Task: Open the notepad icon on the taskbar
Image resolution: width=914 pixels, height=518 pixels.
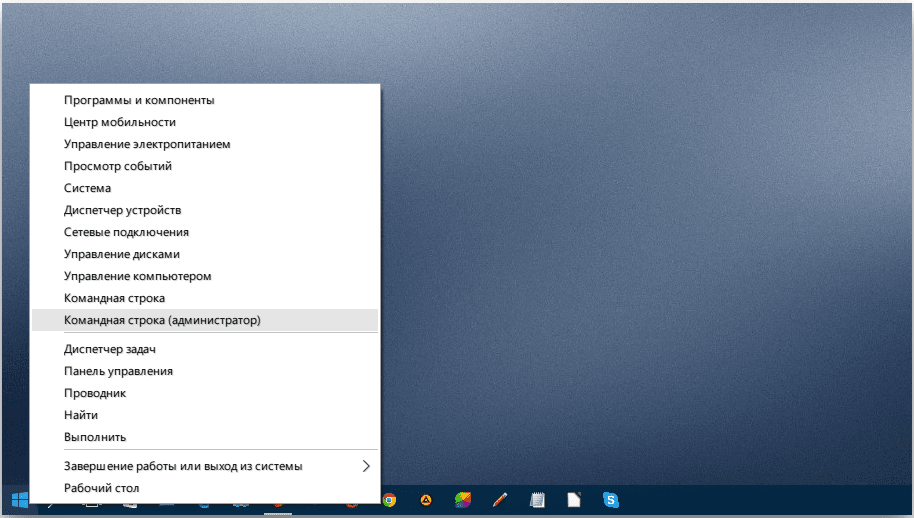Action: pos(537,500)
